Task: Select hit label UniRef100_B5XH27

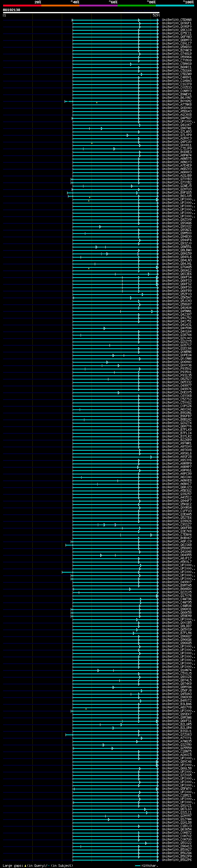Action: (176, 850)
